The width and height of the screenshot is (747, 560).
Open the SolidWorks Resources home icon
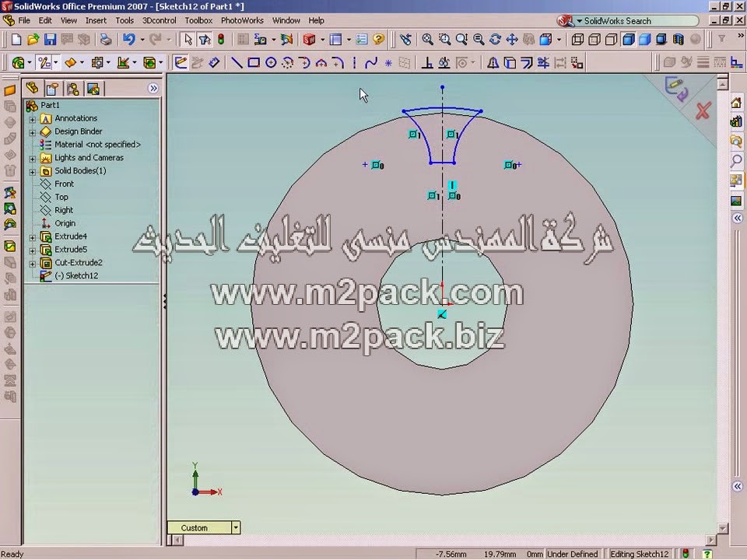[x=737, y=103]
